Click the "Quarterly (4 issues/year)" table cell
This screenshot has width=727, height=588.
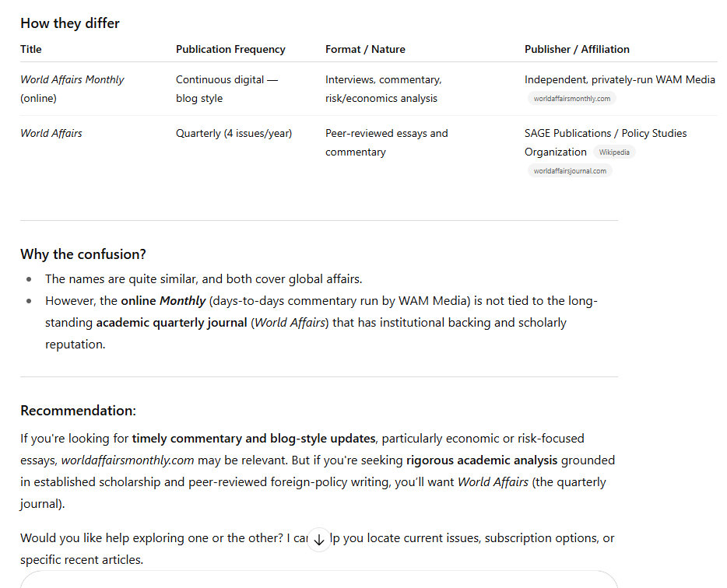234,133
